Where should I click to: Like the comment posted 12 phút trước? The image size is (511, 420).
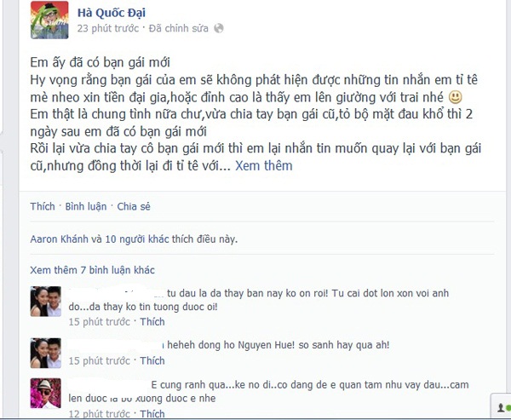pos(152,413)
